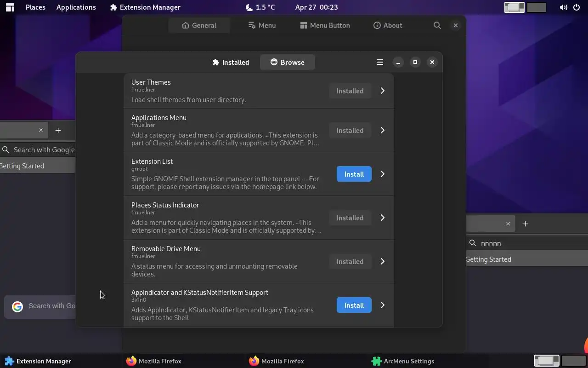Switch to the Browse tab
Viewport: 588px width, 368px height.
click(288, 62)
